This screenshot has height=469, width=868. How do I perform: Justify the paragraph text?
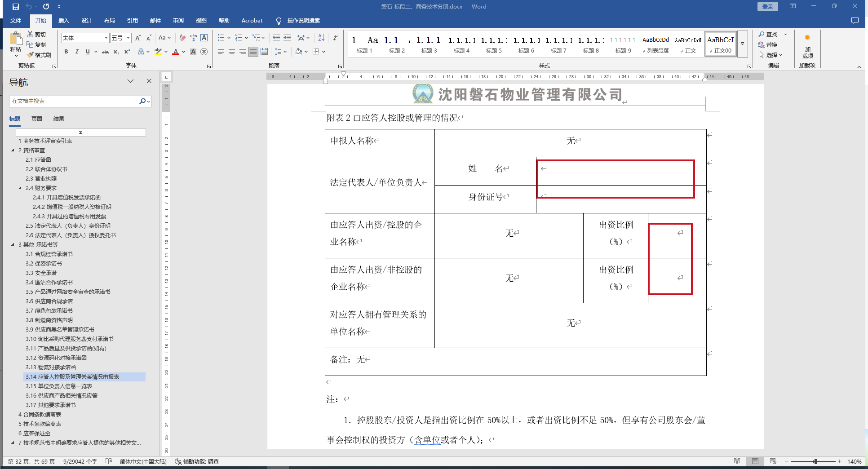pos(253,52)
